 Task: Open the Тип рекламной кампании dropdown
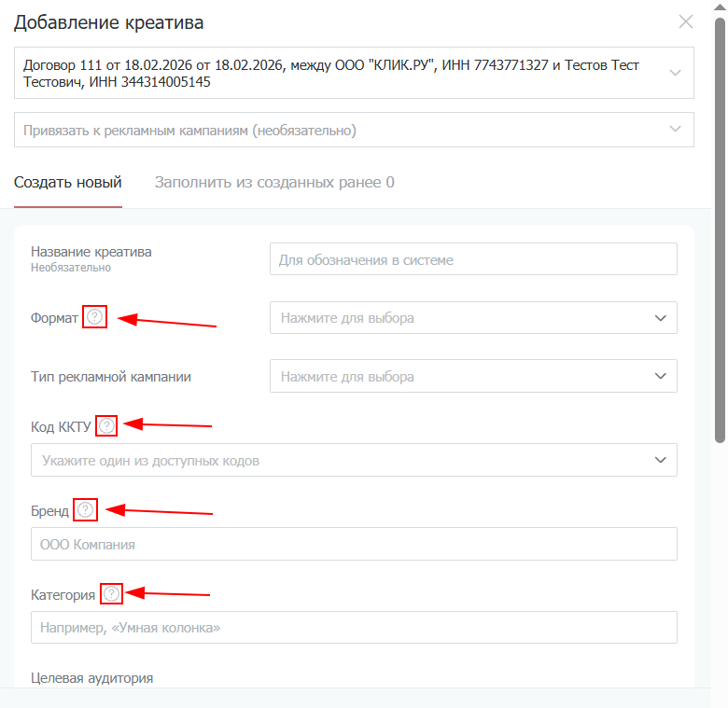coord(473,376)
